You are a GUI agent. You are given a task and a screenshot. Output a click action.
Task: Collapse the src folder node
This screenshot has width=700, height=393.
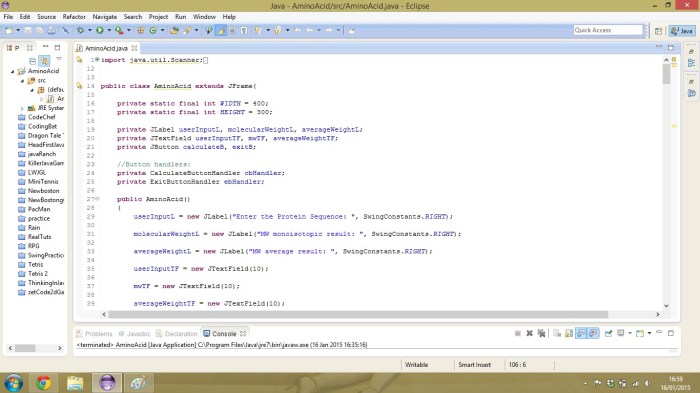22,80
